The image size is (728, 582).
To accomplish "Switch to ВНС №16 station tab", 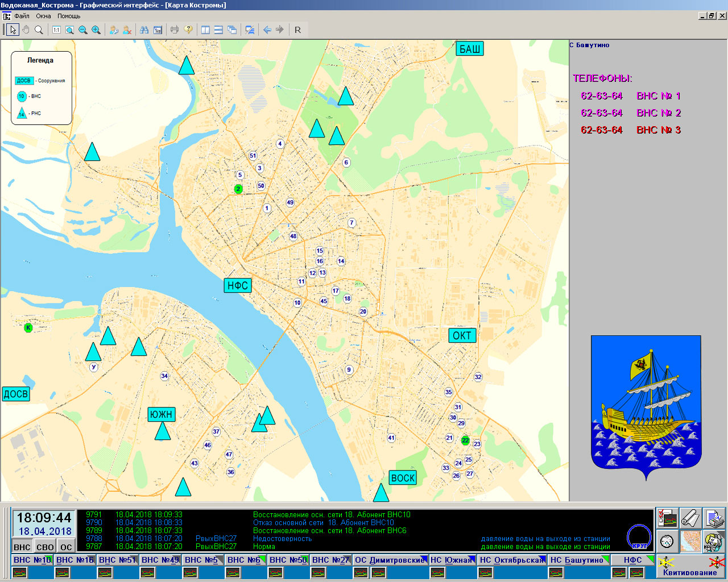I will 75,560.
